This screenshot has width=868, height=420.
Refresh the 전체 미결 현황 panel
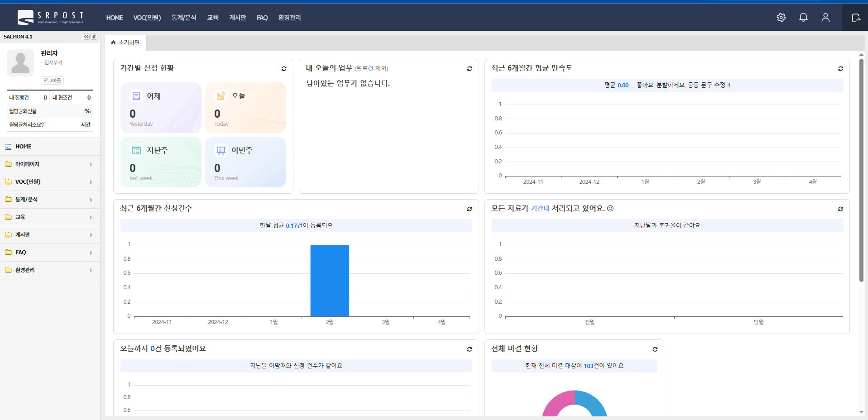655,349
